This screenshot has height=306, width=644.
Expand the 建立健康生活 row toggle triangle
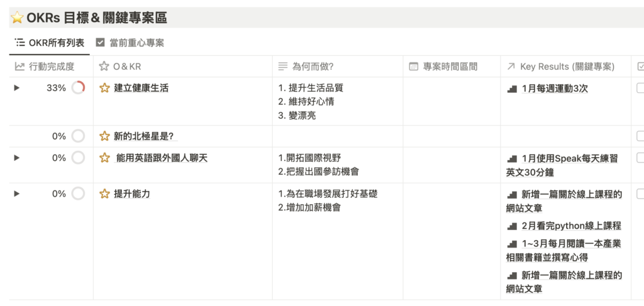pyautogui.click(x=17, y=88)
